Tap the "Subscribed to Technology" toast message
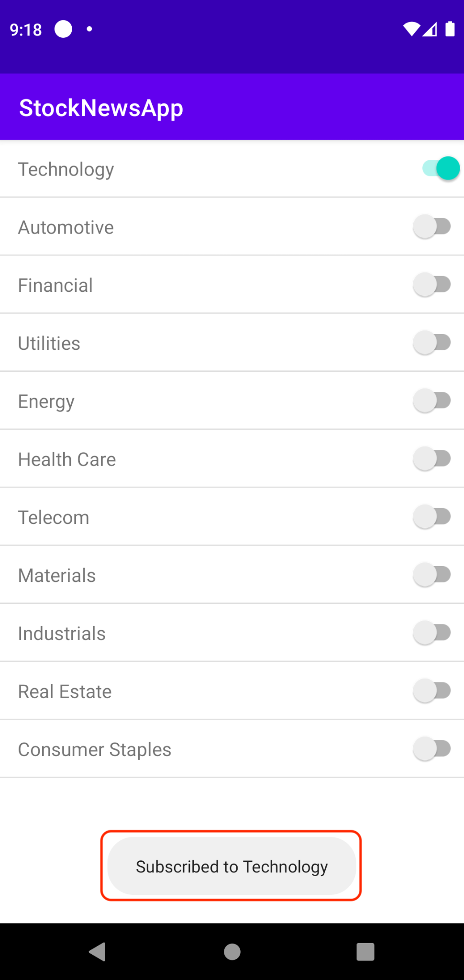Viewport: 464px width, 980px height. pyautogui.click(x=232, y=866)
